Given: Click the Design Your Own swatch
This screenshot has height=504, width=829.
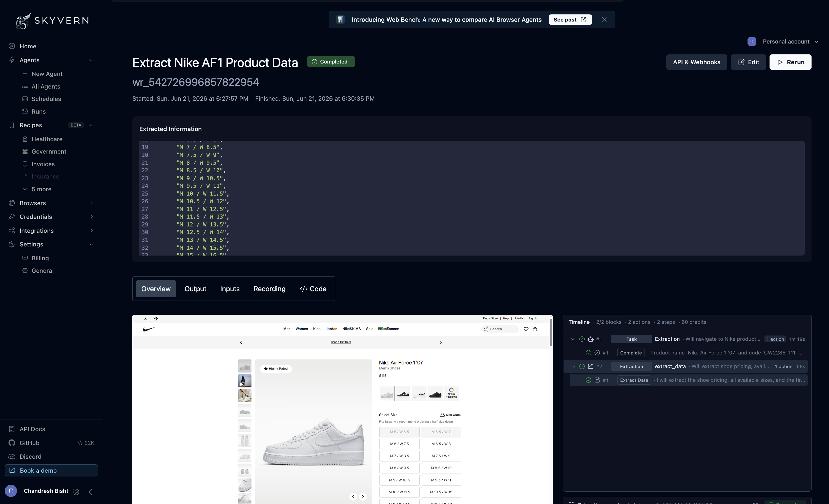Looking at the screenshot, I should click(451, 394).
